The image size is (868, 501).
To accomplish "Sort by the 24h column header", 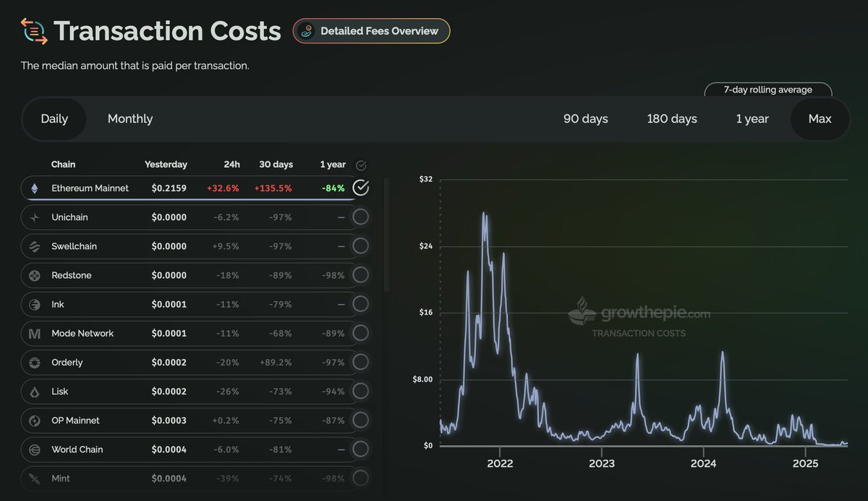I will tap(231, 164).
